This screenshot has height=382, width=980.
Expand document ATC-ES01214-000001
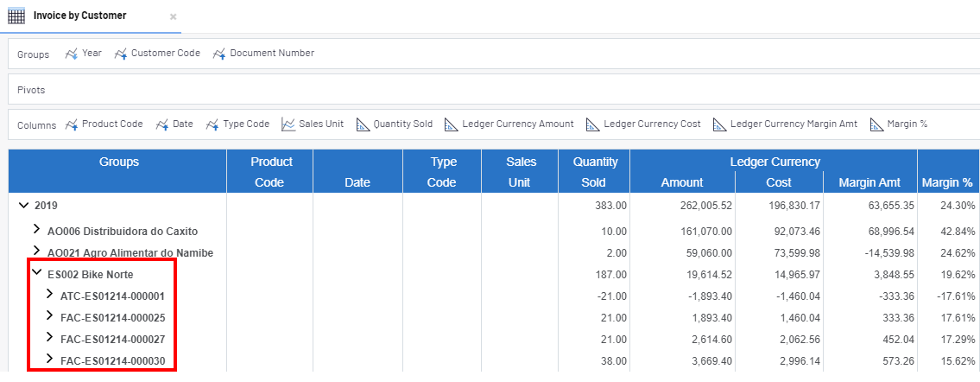[x=49, y=295]
